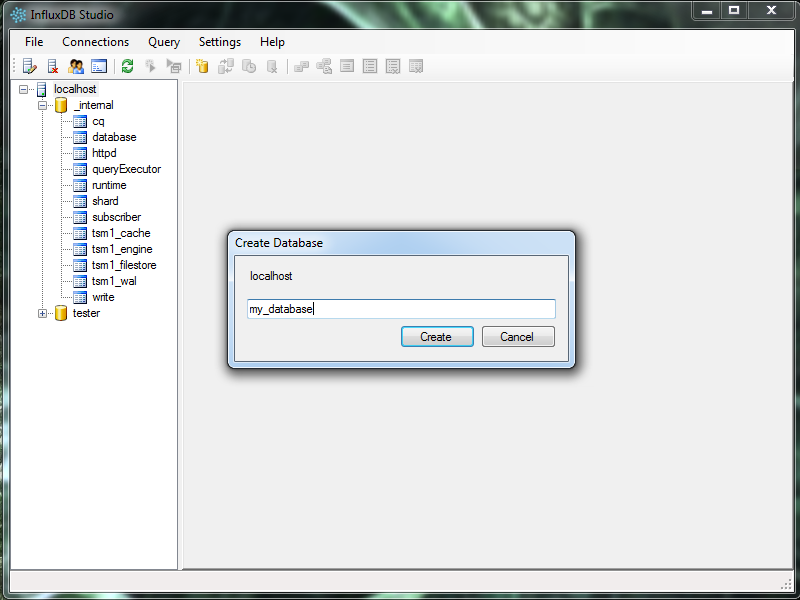Screen dimensions: 800x600
Task: Select the database measurement in tree
Action: pos(114,137)
